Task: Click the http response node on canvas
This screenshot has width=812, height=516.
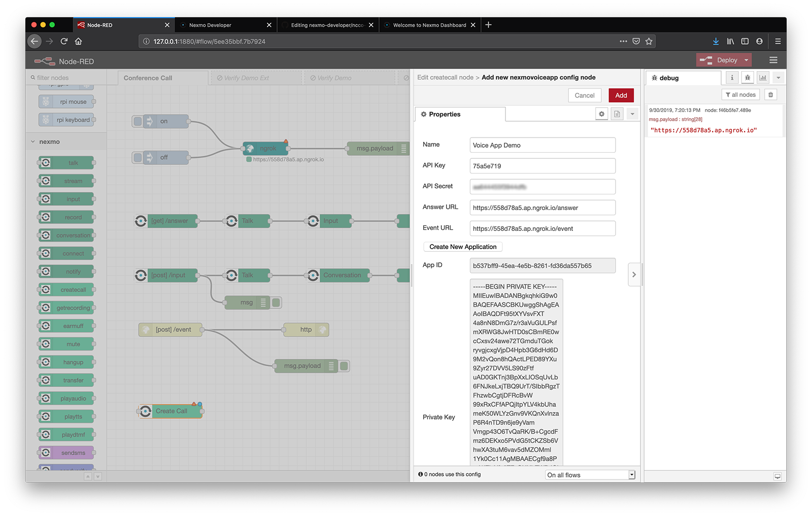Action: click(x=306, y=330)
